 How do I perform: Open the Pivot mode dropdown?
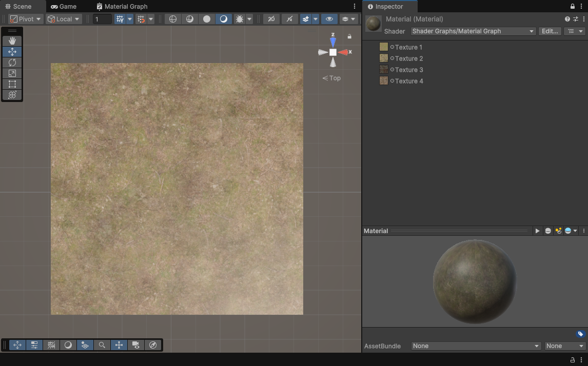click(26, 19)
